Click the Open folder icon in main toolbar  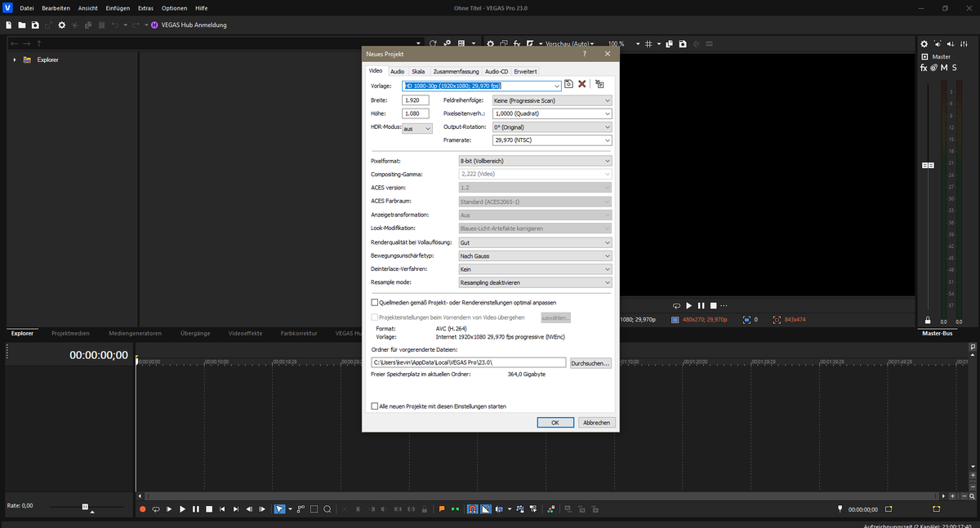coord(22,25)
